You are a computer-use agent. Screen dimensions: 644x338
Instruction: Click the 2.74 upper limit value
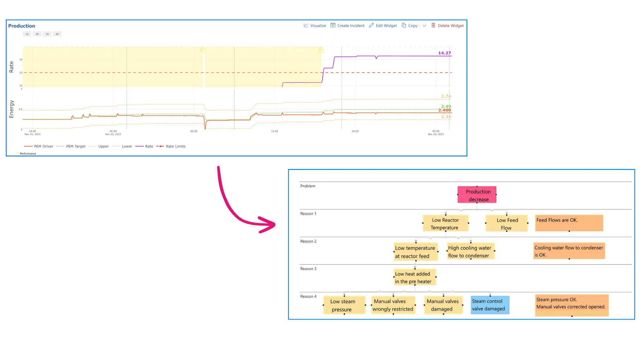(x=446, y=96)
